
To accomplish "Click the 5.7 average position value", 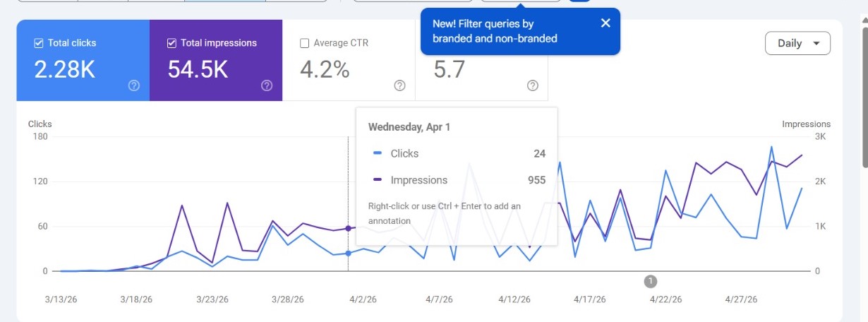I will [x=449, y=69].
